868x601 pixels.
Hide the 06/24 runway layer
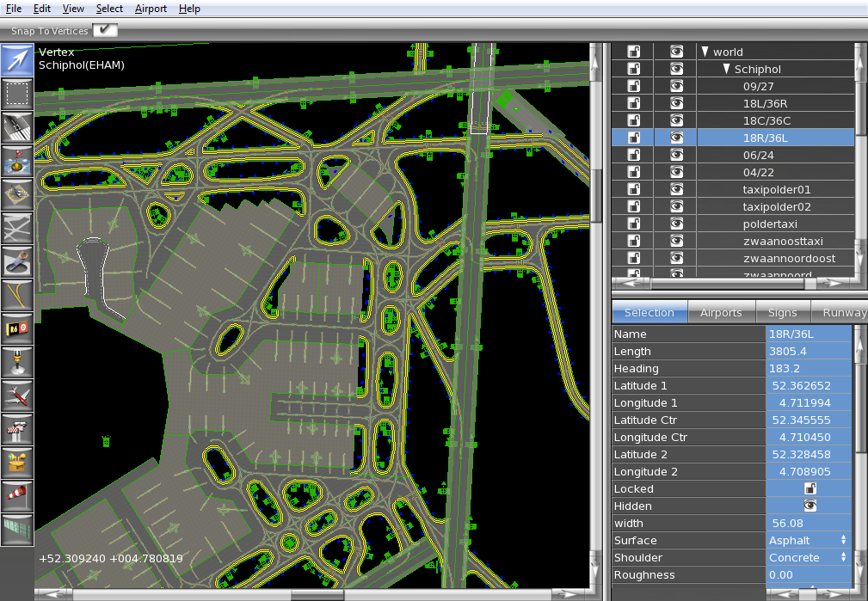click(676, 155)
